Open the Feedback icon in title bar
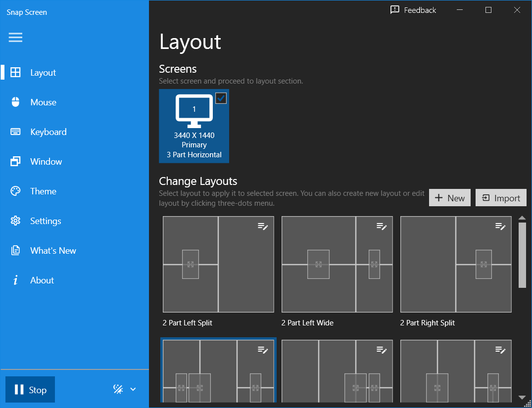The image size is (532, 408). pyautogui.click(x=394, y=10)
